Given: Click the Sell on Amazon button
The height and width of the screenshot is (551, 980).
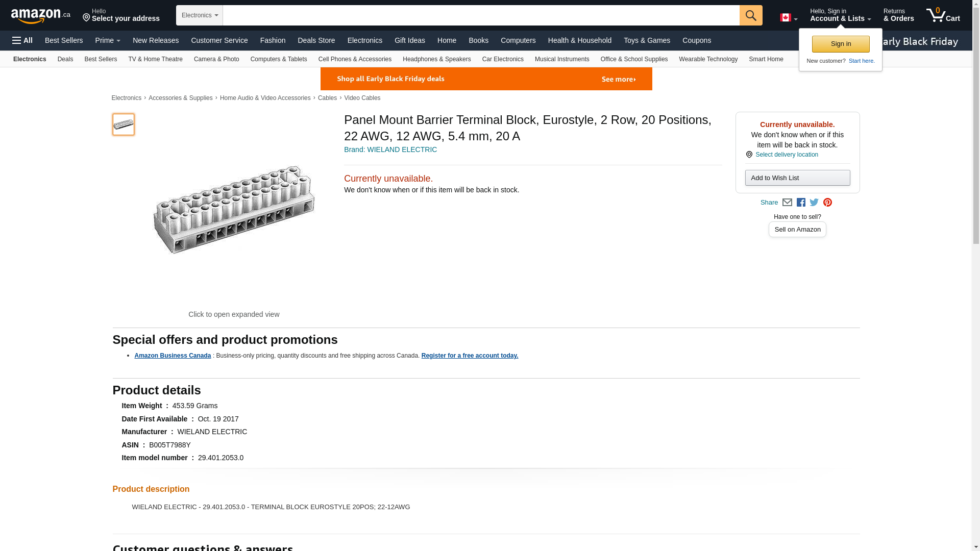Looking at the screenshot, I should 797,230.
